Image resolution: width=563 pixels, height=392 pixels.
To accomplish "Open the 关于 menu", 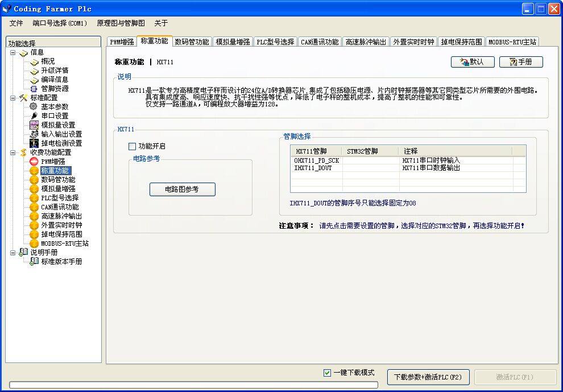I will tap(161, 23).
